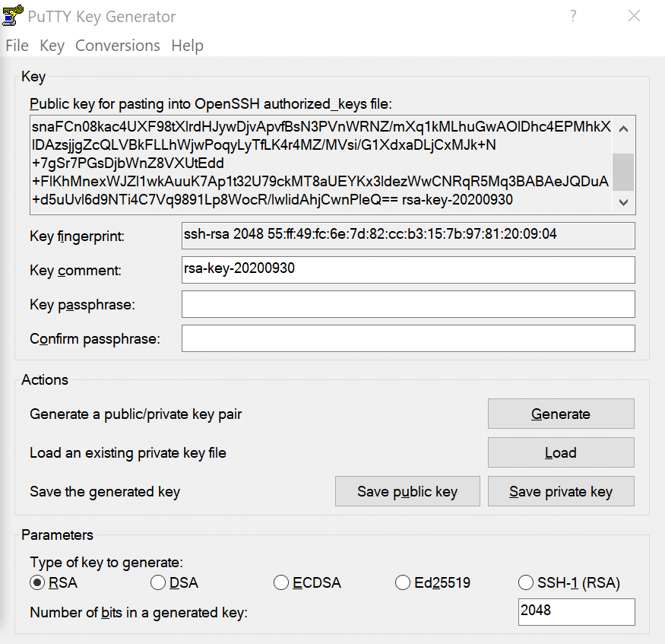Click the Save public key button
Viewport: 665px width, 644px height.
click(407, 492)
